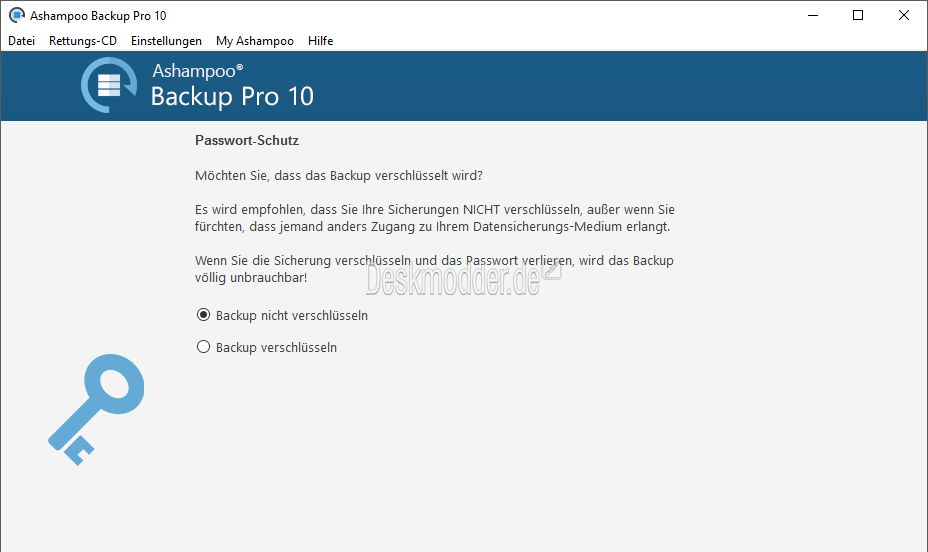Viewport: 928px width, 552px height.
Task: Click the app icon in title bar
Action: pos(17,15)
